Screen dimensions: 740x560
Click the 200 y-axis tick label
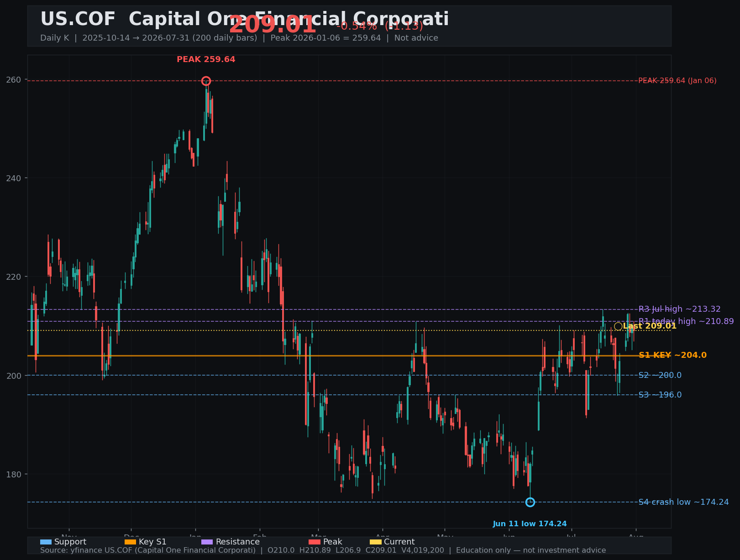point(14,375)
